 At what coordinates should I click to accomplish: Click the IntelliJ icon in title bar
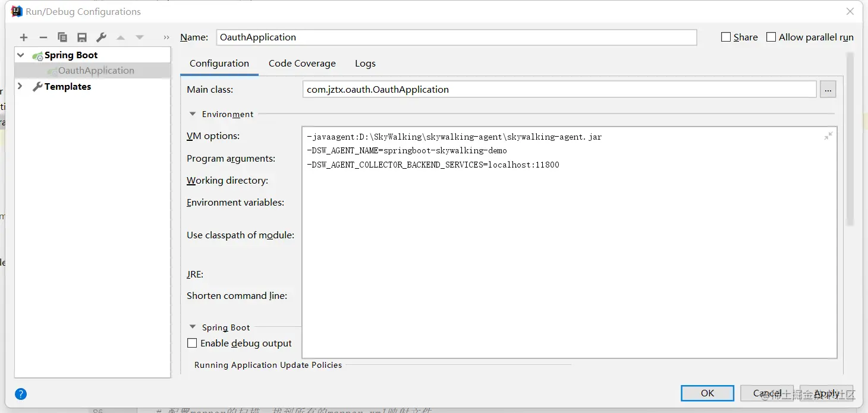pos(17,11)
